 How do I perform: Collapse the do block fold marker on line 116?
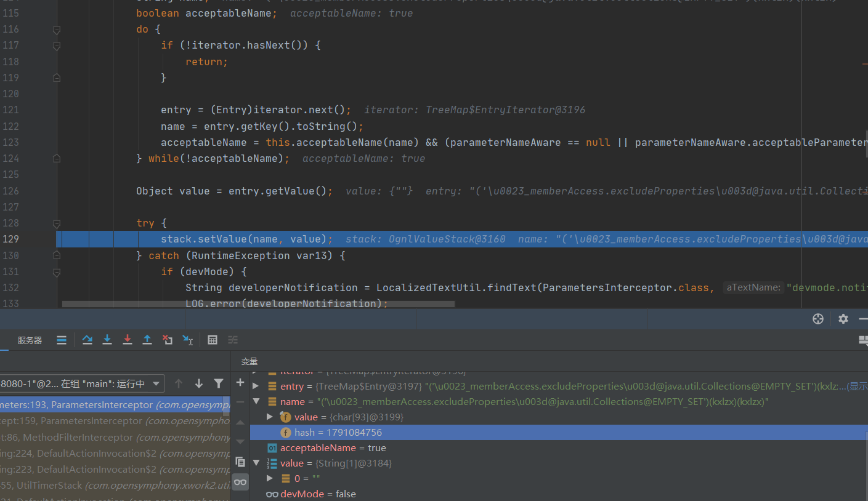pos(57,29)
